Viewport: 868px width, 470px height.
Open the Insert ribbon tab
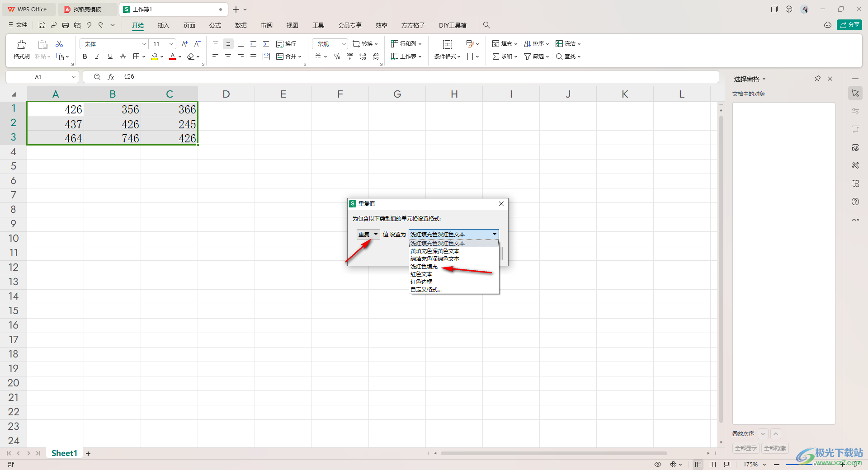(163, 25)
